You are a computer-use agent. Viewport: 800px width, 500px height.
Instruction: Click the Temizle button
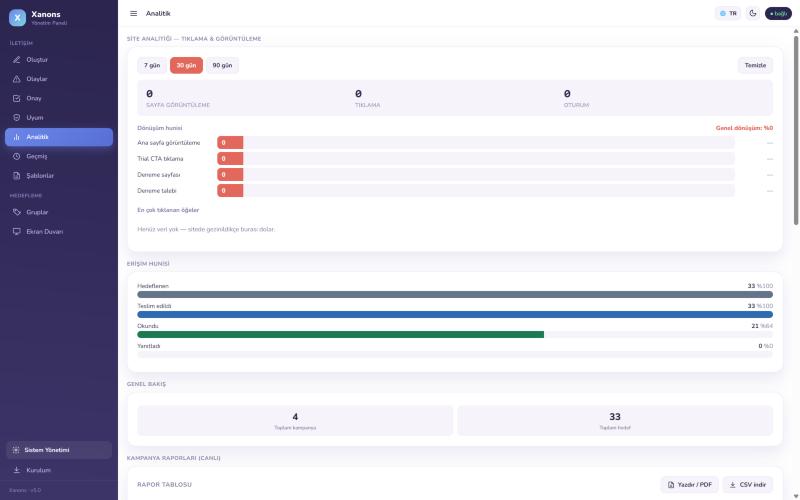tap(755, 65)
